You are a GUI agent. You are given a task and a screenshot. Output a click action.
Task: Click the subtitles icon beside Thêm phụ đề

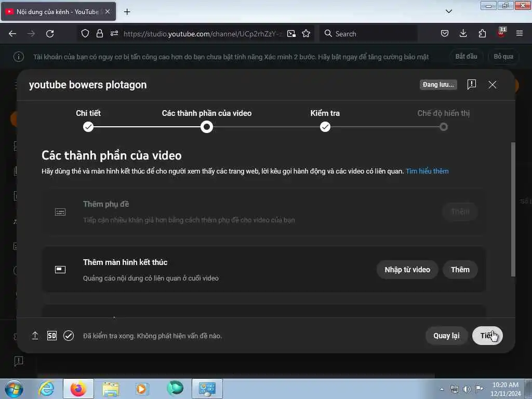(60, 212)
